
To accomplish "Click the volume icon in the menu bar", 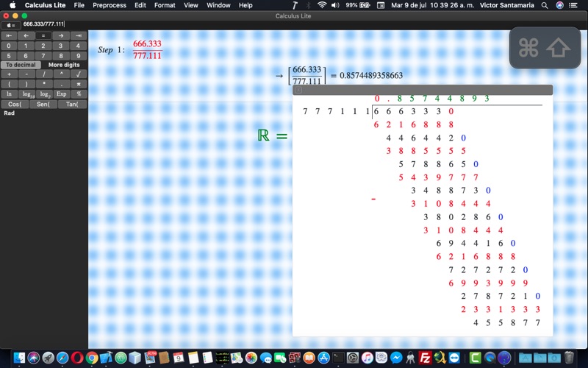I will 335,5.
